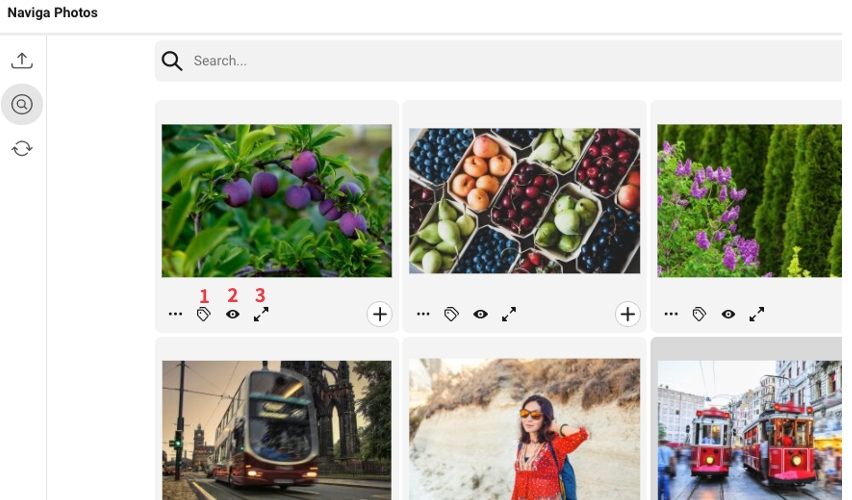Open more options menu under fruit baskets photo
The height and width of the screenshot is (500, 852).
[424, 314]
